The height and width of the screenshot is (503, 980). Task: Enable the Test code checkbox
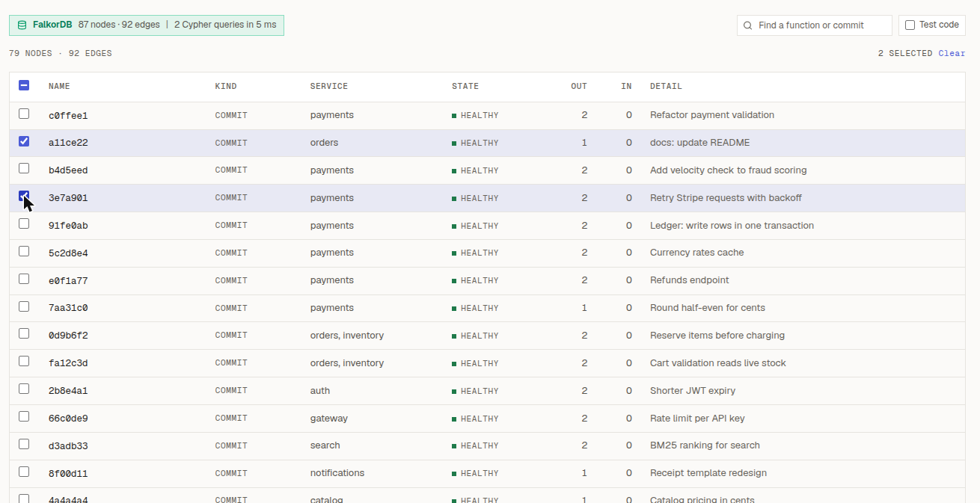910,25
